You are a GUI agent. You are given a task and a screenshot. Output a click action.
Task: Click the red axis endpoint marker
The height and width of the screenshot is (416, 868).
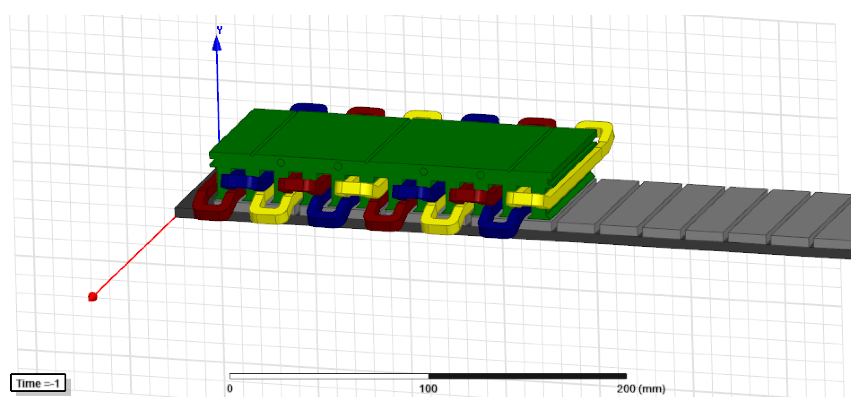pos(93,297)
